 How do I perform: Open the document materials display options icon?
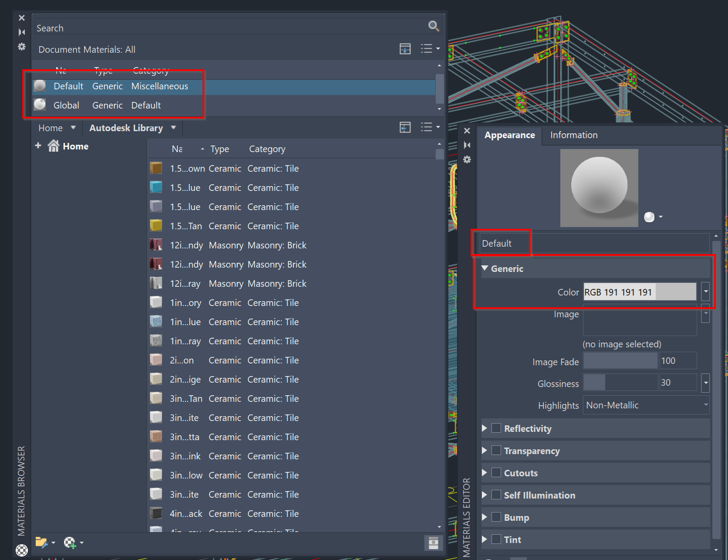[x=405, y=49]
